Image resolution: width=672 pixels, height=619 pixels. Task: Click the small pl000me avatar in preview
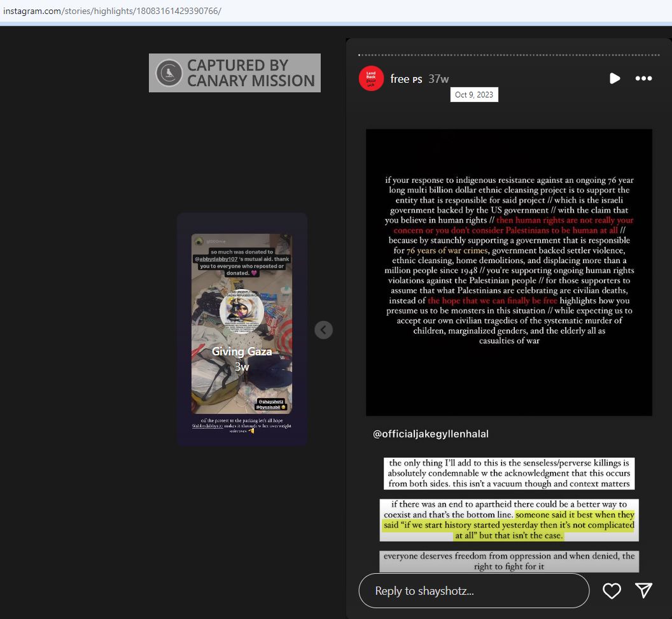(200, 241)
